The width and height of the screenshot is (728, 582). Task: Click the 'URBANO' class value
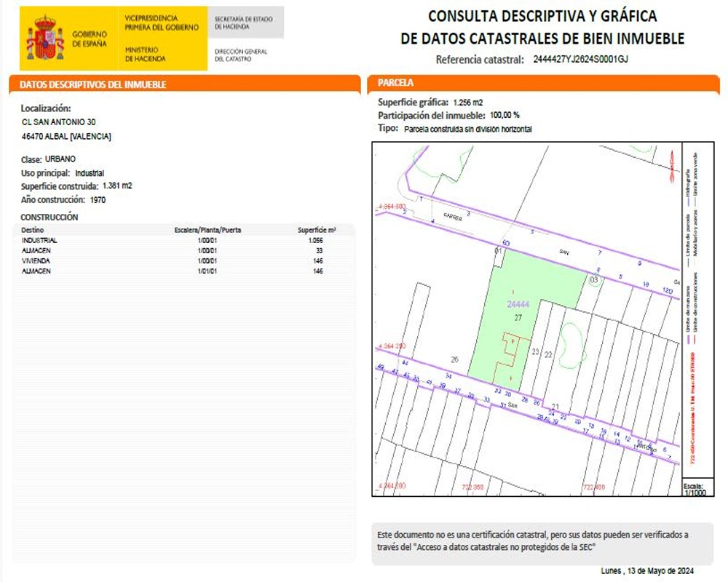[x=60, y=159]
